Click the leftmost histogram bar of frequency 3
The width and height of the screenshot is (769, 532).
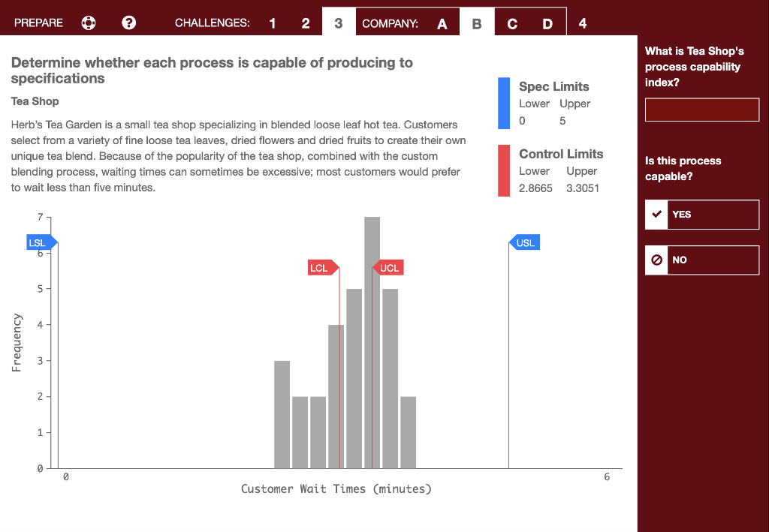282,414
